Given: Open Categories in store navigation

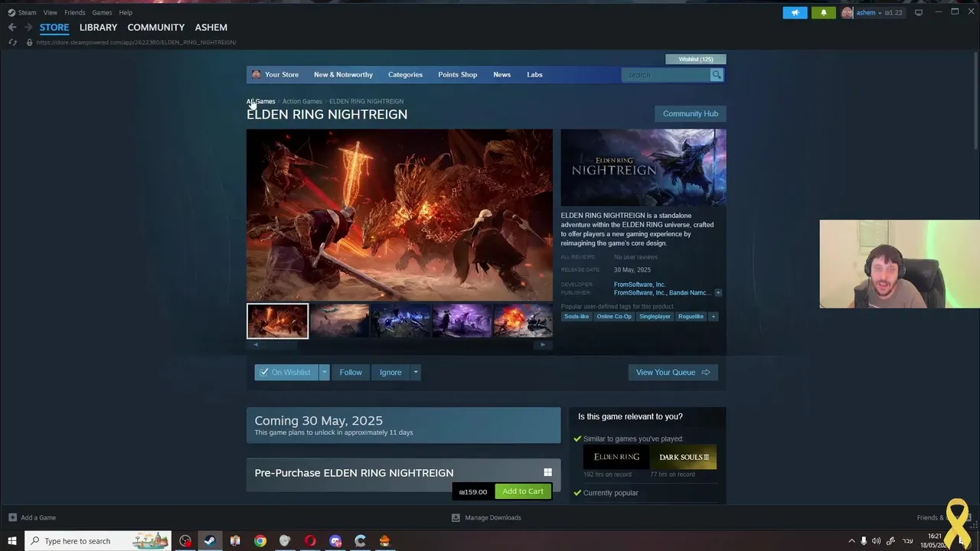Looking at the screenshot, I should pyautogui.click(x=405, y=74).
